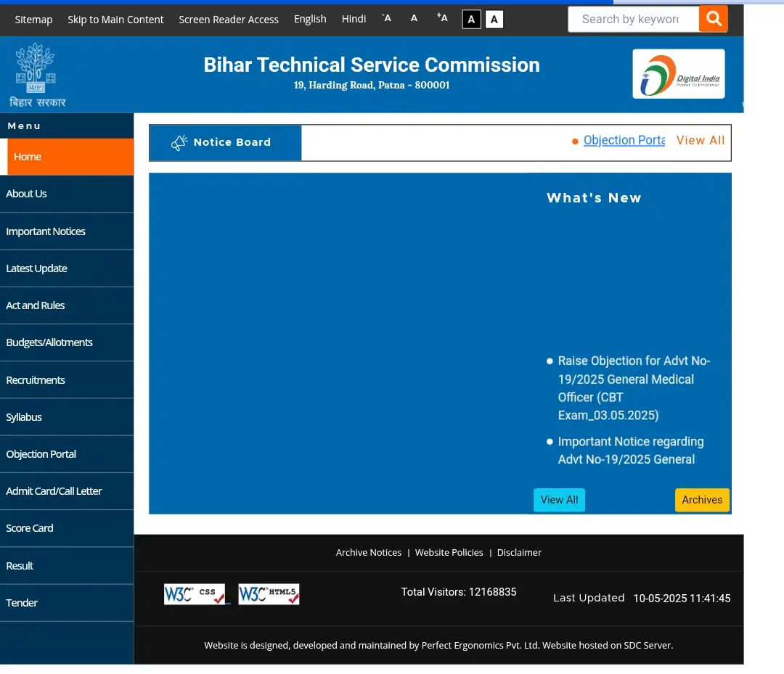Open the Objection Portal sidebar item
This screenshot has width=784, height=674.
point(41,454)
